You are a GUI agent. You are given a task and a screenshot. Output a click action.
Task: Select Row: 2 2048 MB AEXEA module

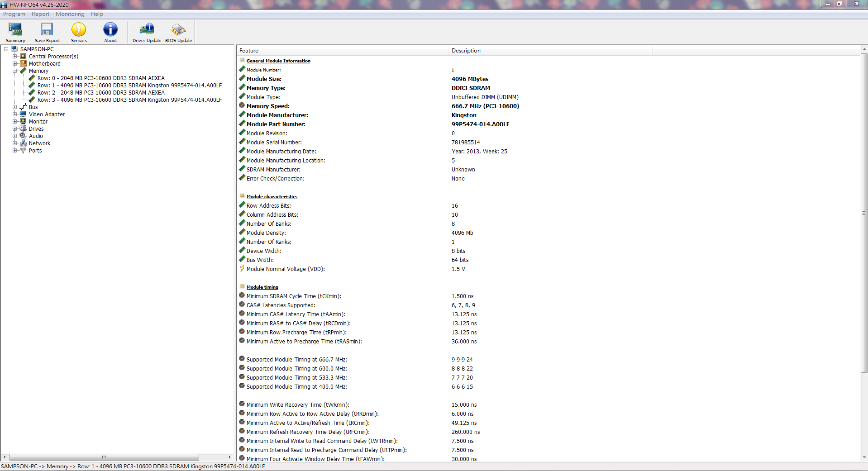[101, 93]
